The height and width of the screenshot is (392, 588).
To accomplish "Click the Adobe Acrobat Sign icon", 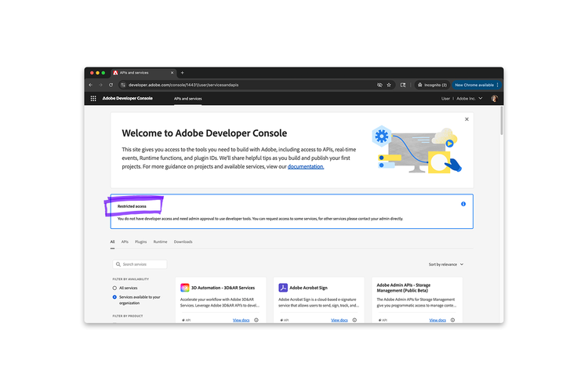I will [283, 288].
